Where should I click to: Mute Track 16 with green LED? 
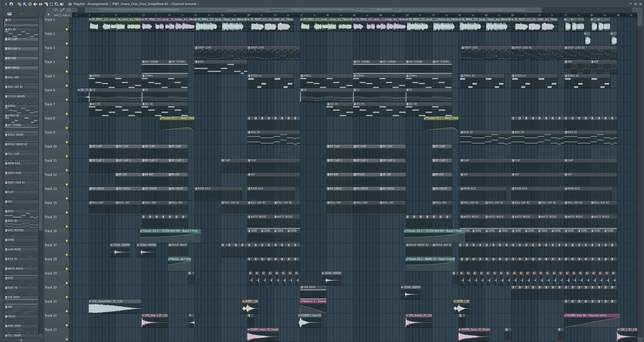[67, 241]
